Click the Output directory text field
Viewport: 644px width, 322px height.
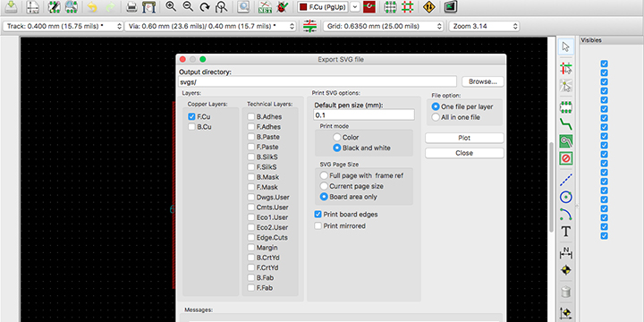pyautogui.click(x=318, y=81)
